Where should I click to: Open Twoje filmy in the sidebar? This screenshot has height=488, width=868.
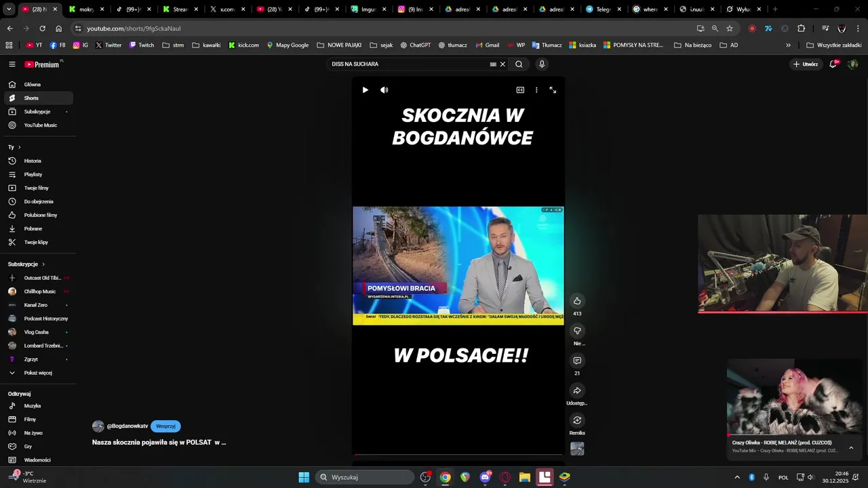pyautogui.click(x=39, y=188)
